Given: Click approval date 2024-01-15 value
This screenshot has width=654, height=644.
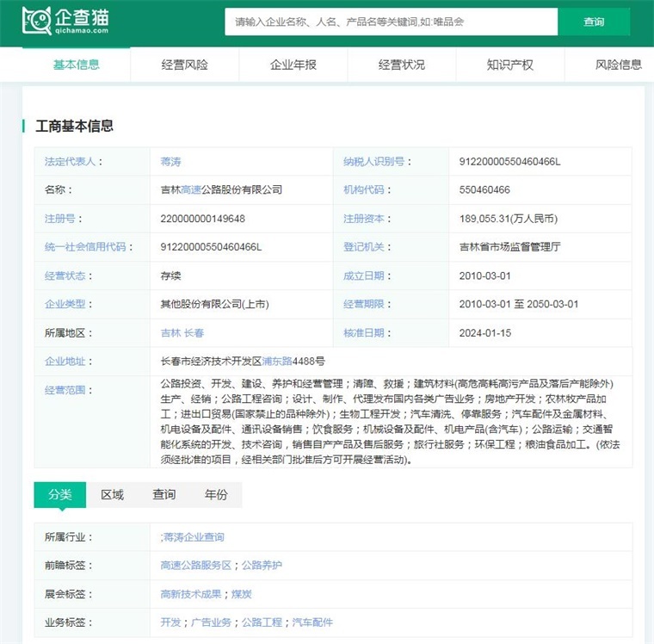Looking at the screenshot, I should [485, 333].
